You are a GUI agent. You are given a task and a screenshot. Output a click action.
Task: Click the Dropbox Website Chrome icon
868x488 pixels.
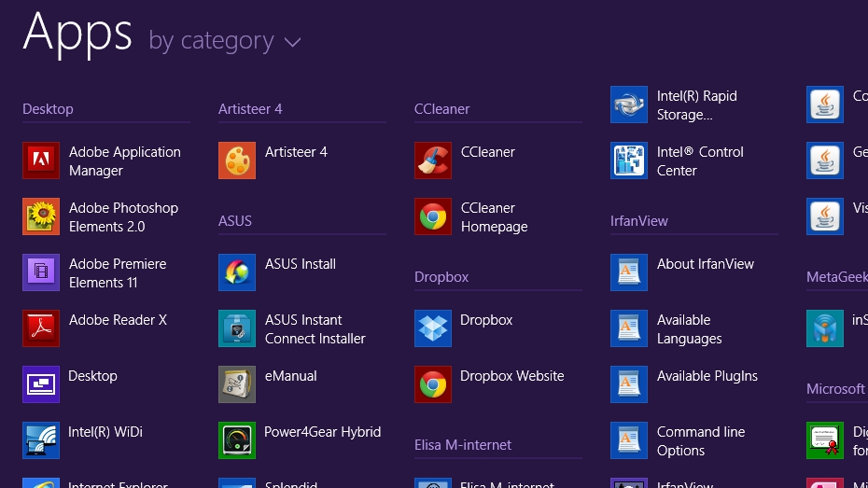[433, 384]
